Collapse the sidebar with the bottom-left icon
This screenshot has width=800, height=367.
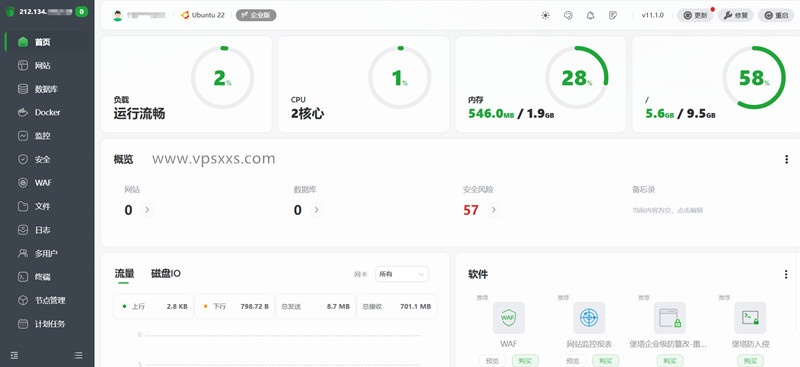[14, 355]
